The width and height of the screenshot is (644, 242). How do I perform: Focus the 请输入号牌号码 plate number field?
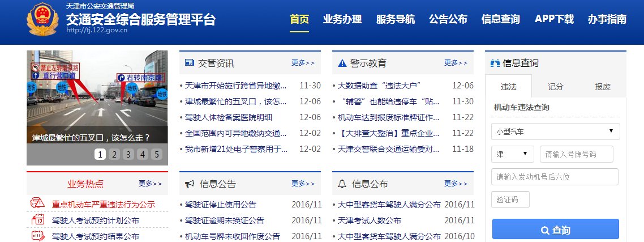pos(576,154)
